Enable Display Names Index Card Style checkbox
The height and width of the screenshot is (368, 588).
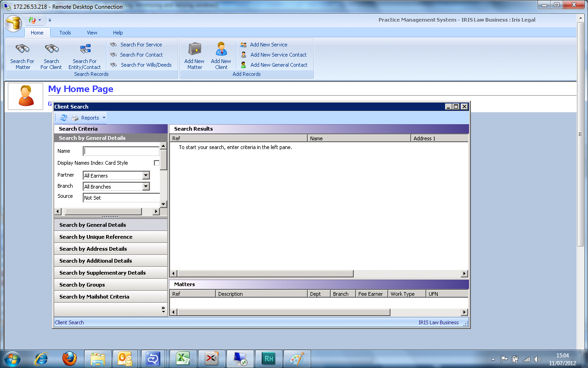tap(157, 163)
